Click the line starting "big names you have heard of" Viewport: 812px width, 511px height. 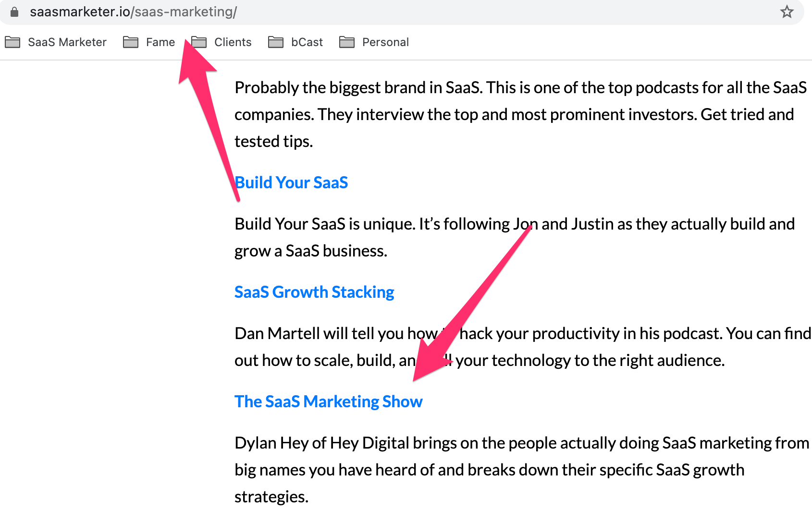click(490, 470)
